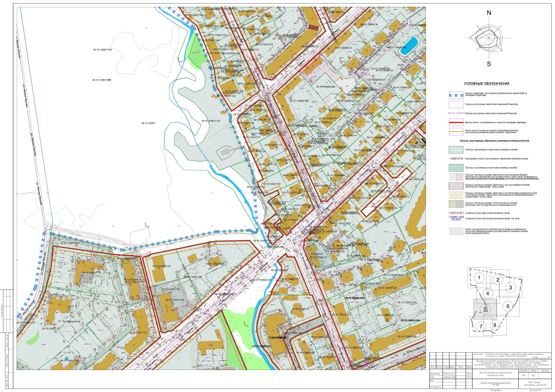Click the wind rose compass diagram
This screenshot has width=555, height=392.
489,38
